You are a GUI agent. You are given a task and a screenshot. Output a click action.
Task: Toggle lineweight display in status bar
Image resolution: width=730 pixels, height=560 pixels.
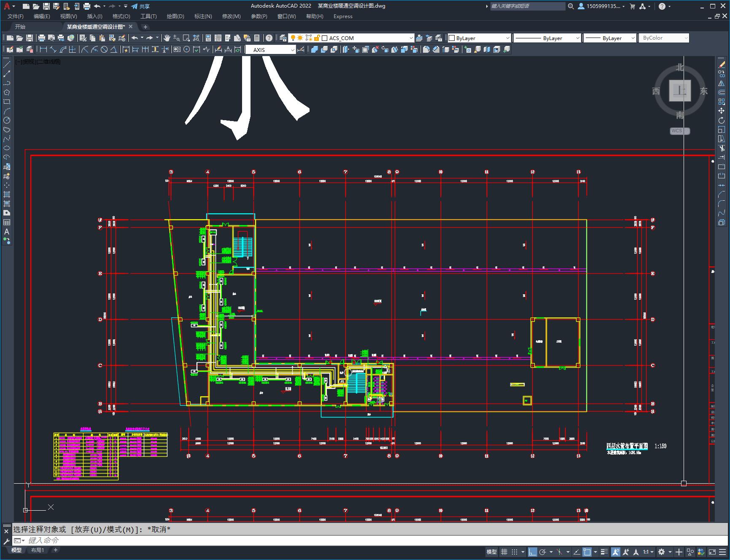pyautogui.click(x=604, y=552)
